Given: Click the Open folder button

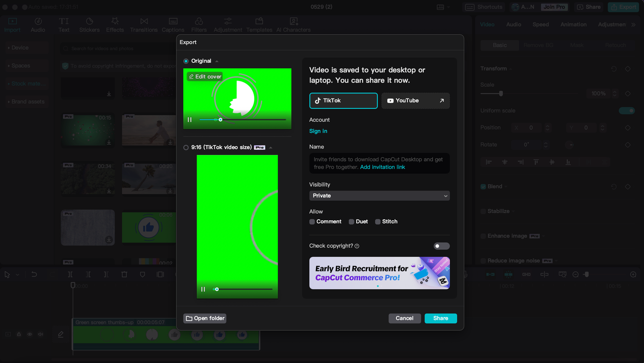Looking at the screenshot, I should [205, 318].
